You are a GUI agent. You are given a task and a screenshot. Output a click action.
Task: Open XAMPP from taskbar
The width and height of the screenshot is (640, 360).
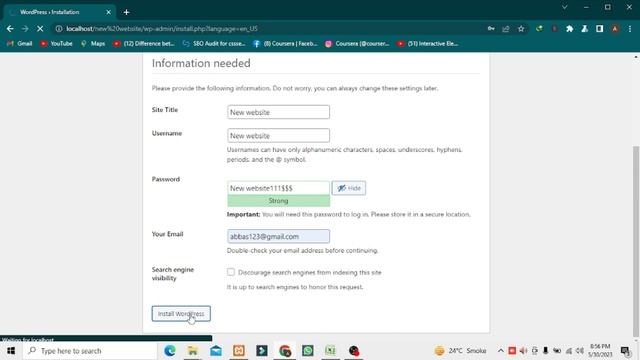point(239,351)
